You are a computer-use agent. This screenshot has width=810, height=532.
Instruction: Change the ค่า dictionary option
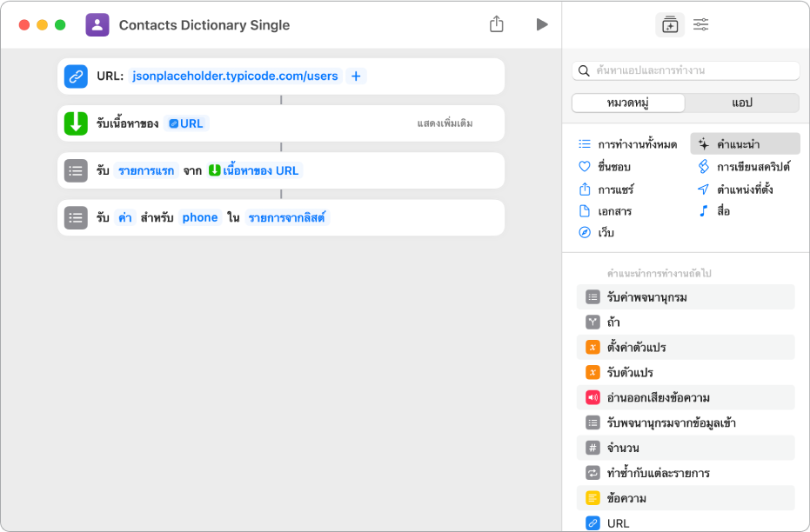125,217
